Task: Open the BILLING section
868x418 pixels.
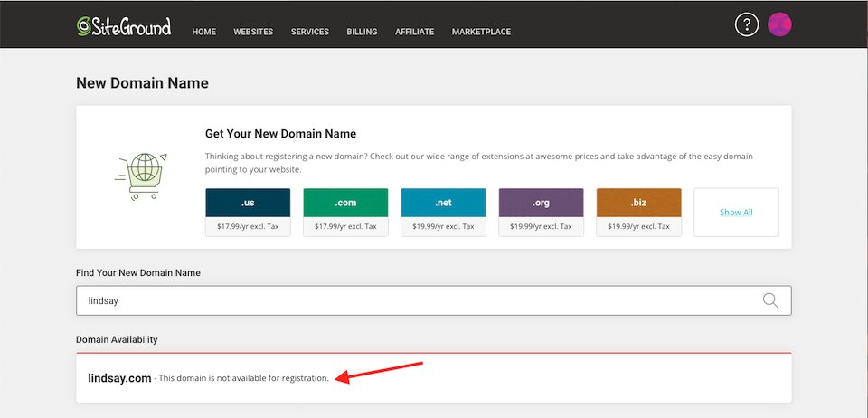Action: click(x=362, y=32)
